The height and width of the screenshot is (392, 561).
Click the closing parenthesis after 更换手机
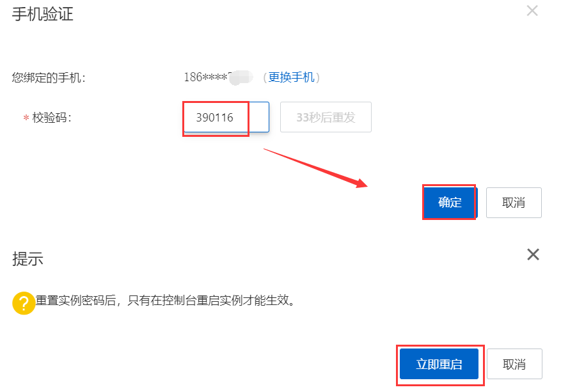pos(317,77)
